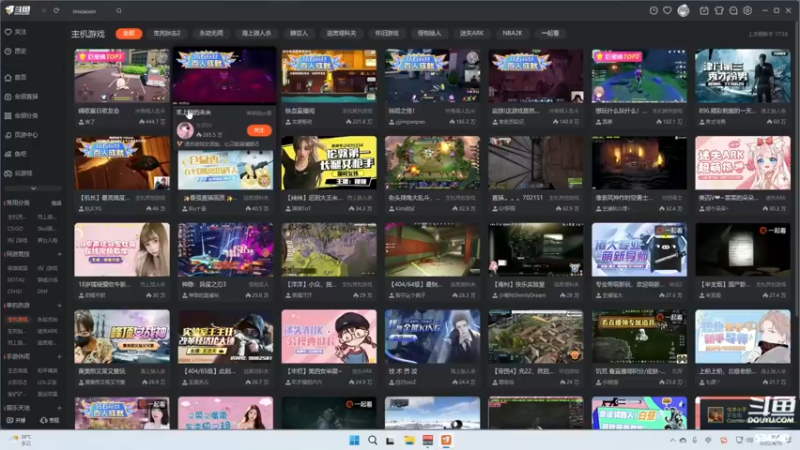
Task: Open watch history clock icon in title bar
Action: pos(653,10)
